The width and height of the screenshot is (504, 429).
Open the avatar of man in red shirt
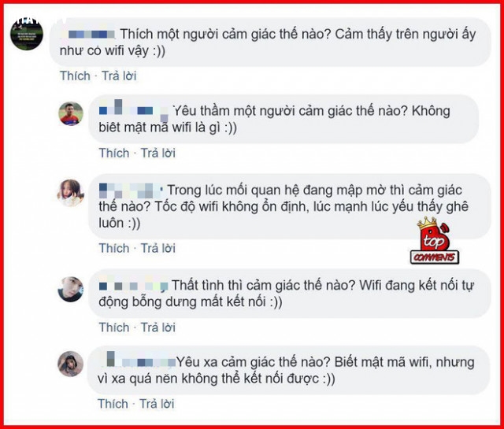[71, 114]
